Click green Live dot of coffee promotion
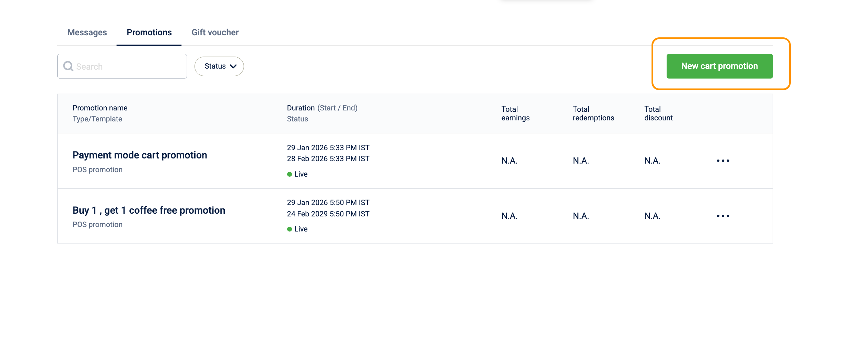Image resolution: width=868 pixels, height=356 pixels. click(x=290, y=229)
